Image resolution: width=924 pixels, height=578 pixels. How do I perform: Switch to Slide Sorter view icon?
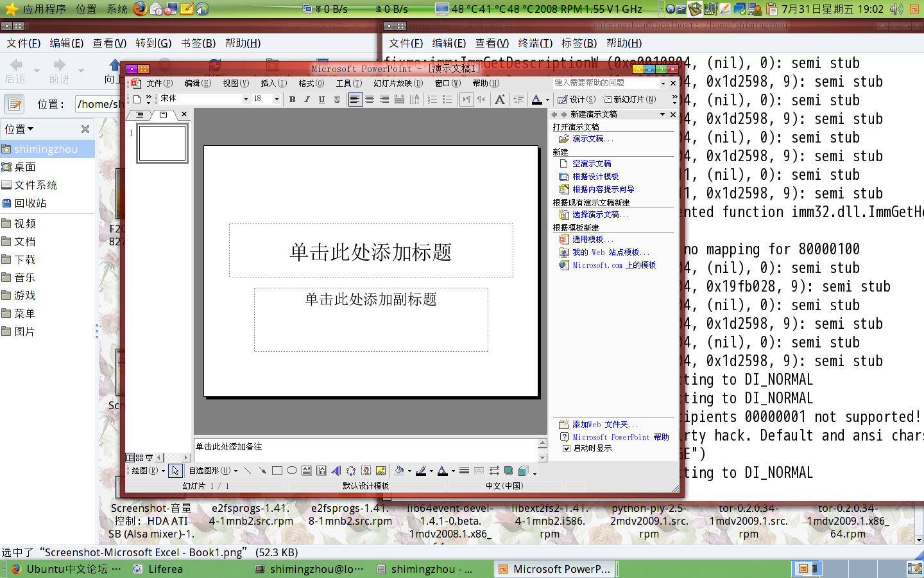click(x=139, y=457)
